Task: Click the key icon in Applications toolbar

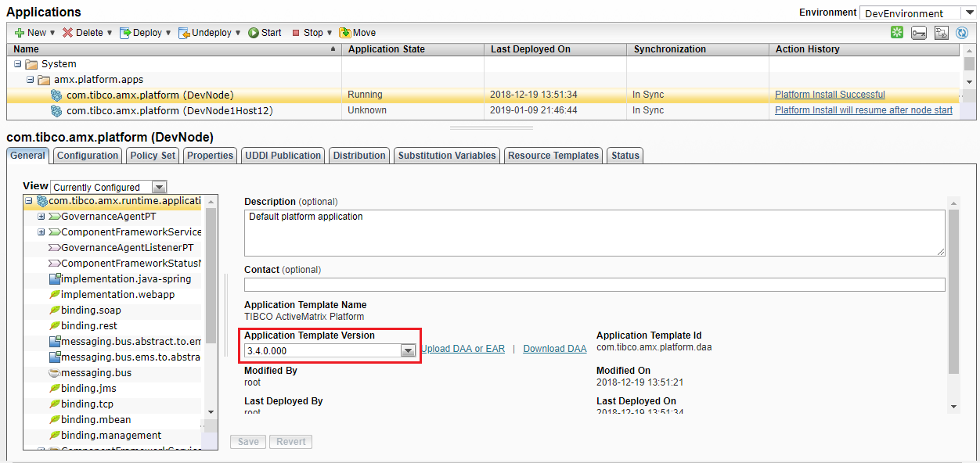Action: click(919, 33)
